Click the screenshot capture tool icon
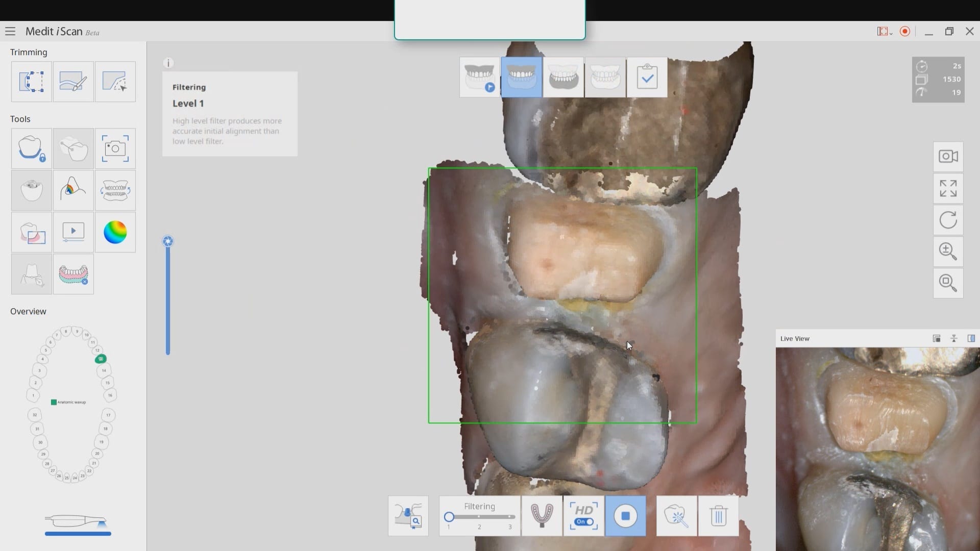The height and width of the screenshot is (551, 980). click(115, 148)
